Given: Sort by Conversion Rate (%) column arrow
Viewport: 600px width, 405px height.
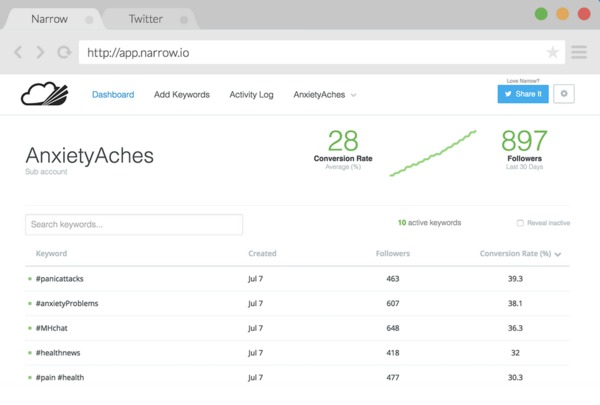Looking at the screenshot, I should (x=558, y=254).
